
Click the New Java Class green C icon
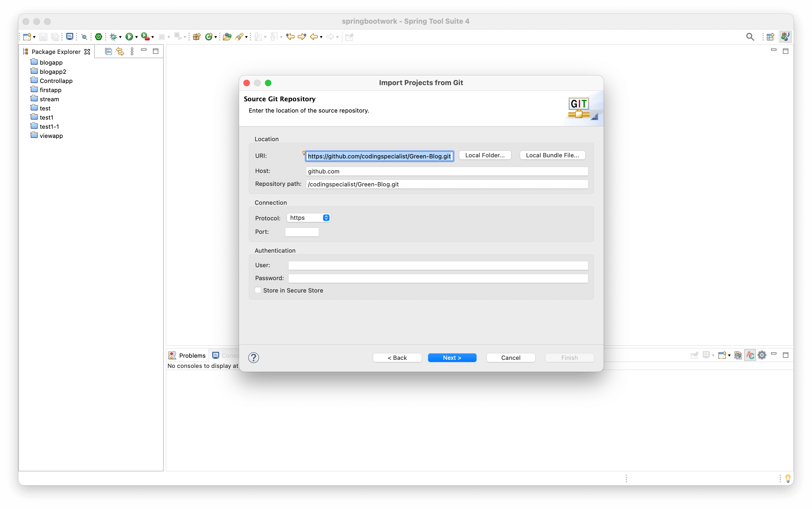coord(209,37)
